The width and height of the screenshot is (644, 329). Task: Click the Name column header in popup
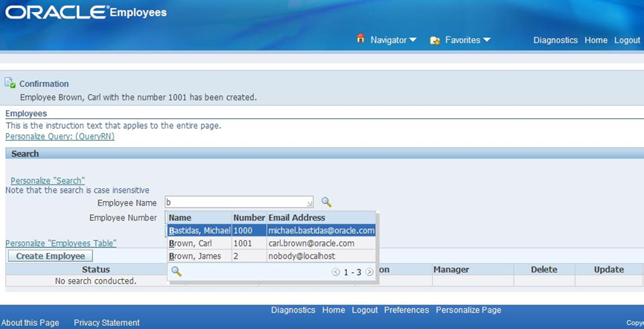[200, 217]
